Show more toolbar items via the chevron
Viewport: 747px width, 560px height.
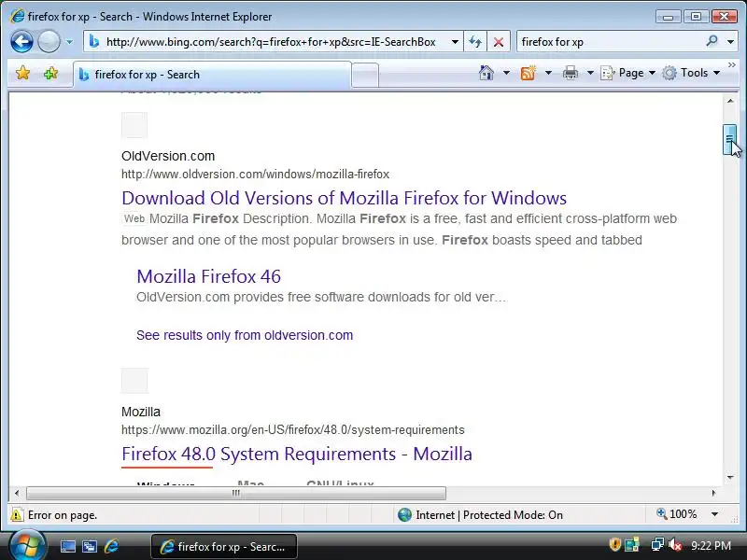pyautogui.click(x=732, y=64)
